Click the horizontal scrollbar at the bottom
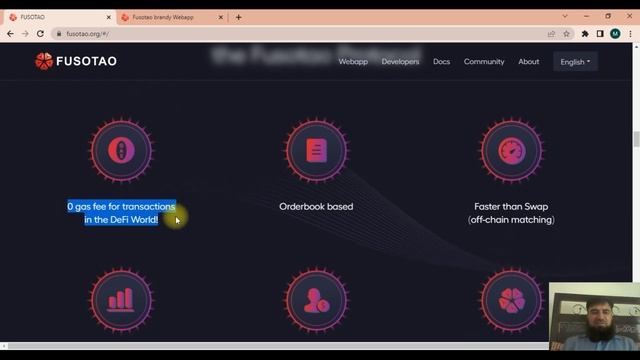This screenshot has height=360, width=640. [x=278, y=346]
